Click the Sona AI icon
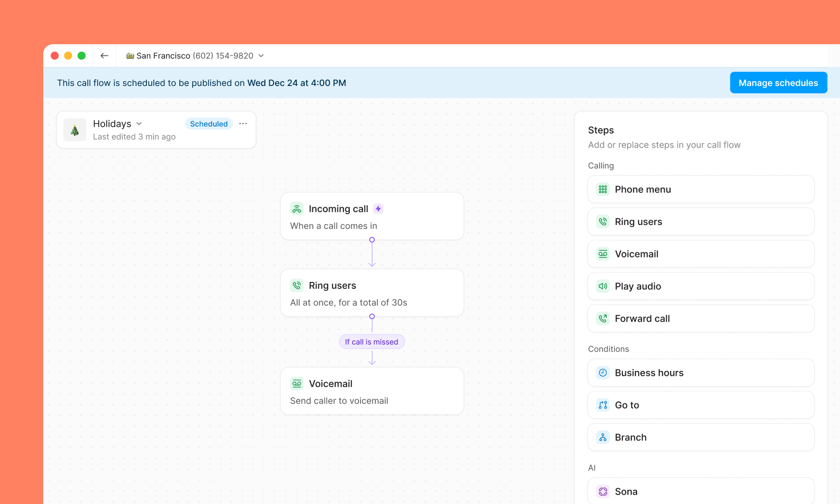The height and width of the screenshot is (504, 840). click(603, 492)
